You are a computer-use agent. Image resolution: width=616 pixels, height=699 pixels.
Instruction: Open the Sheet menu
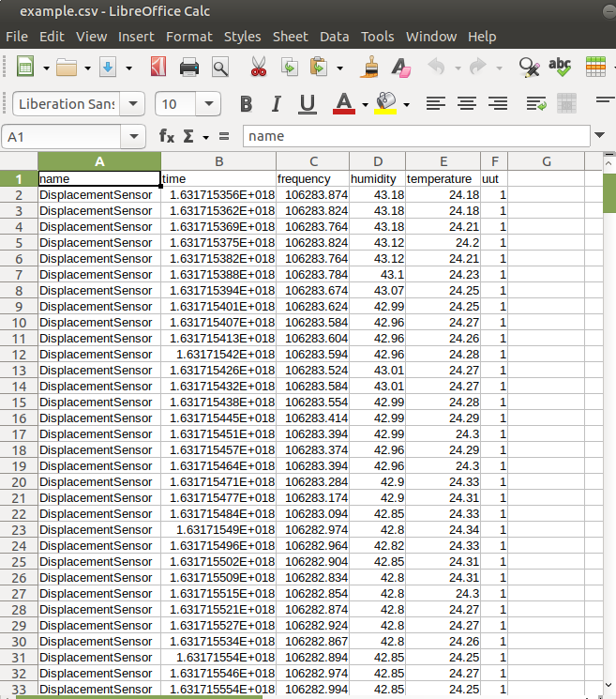290,37
